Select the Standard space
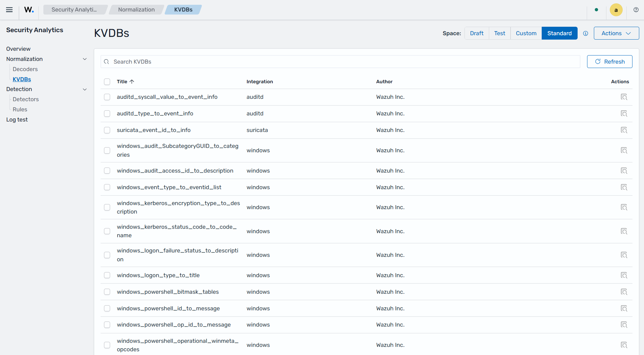The image size is (644, 355). [x=559, y=33]
